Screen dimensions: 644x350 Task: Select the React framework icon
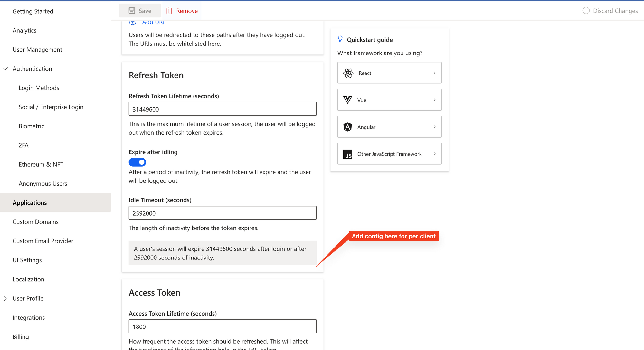pos(348,73)
